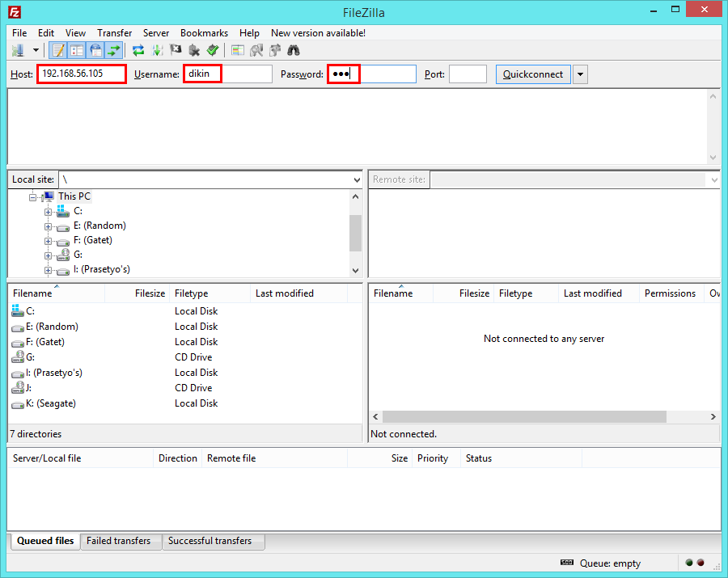Open the Local site path dropdown
Image resolution: width=728 pixels, height=578 pixels.
(x=357, y=179)
